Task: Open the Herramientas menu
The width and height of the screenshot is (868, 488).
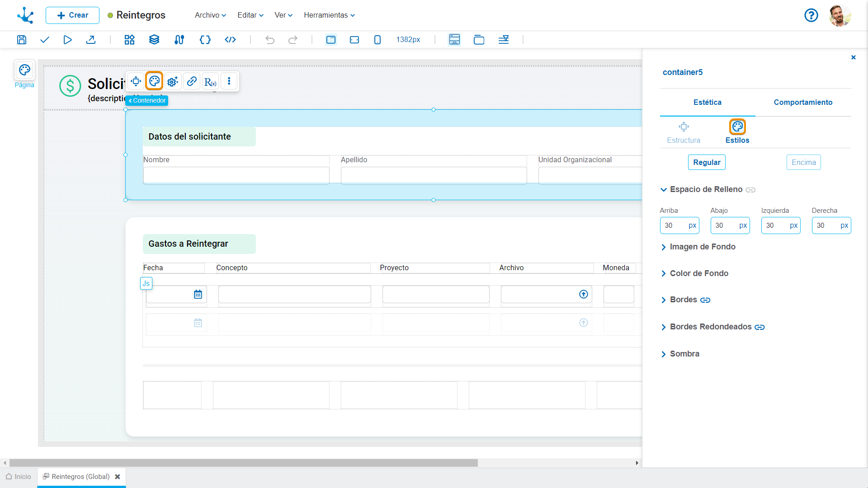Action: point(329,15)
